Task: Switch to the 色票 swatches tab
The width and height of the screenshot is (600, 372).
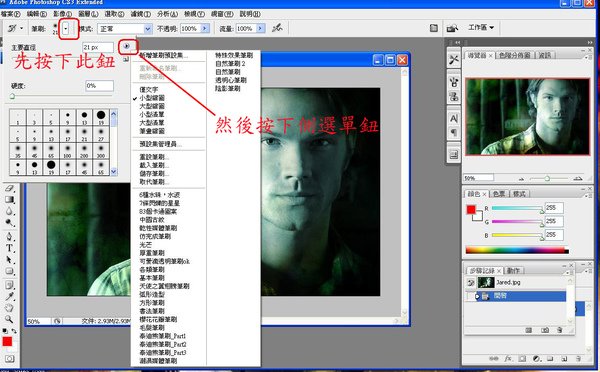Action: pos(499,194)
